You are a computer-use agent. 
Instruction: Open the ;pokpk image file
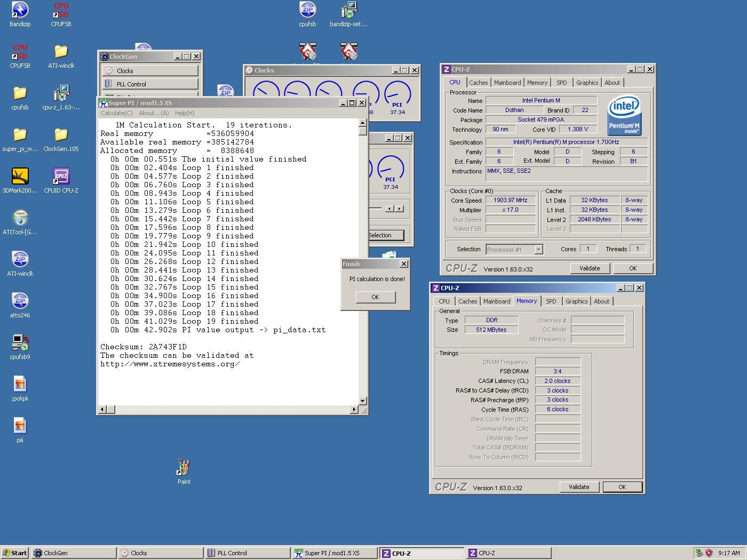click(20, 389)
